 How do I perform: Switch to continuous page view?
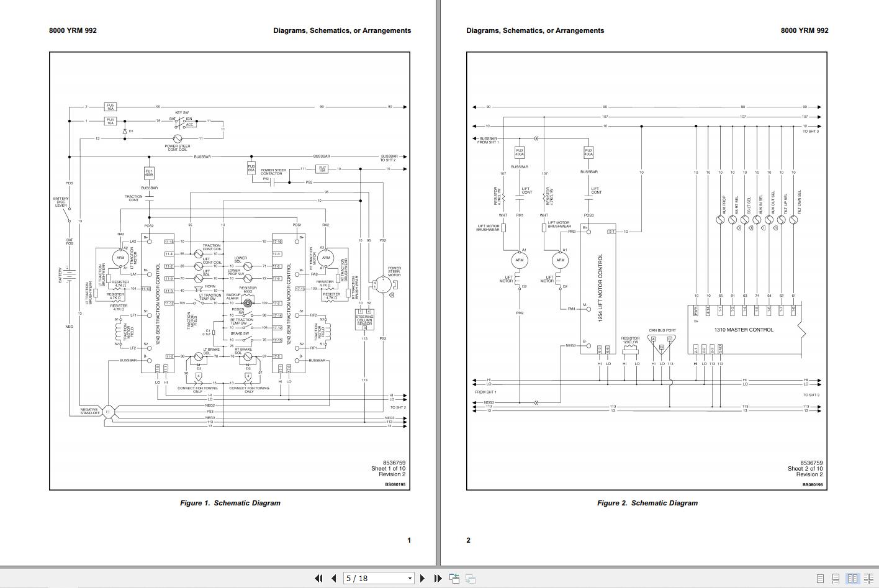[x=836, y=579]
